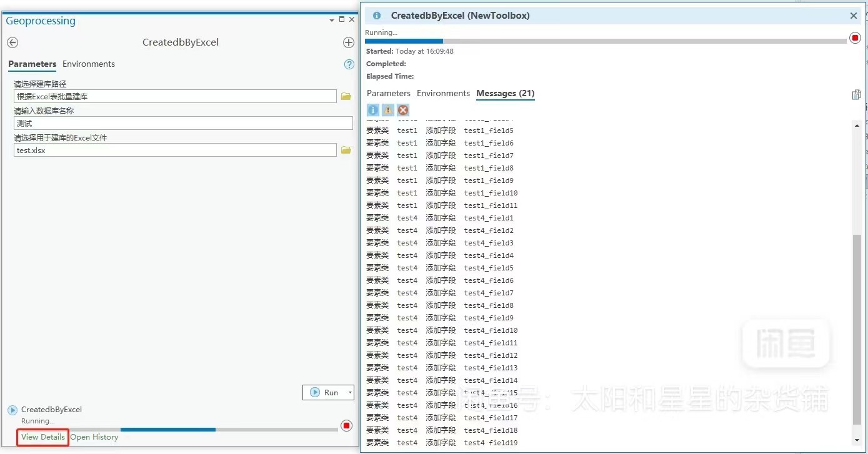Browse folder for the database path field
Viewport: 868px width, 454px height.
346,96
